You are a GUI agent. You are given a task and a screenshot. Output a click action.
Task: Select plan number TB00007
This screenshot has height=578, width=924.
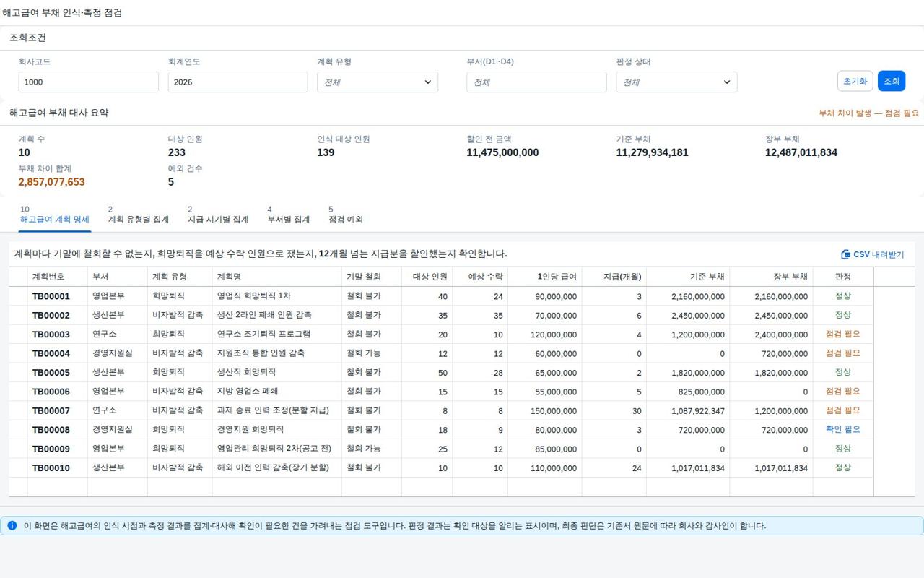point(51,411)
